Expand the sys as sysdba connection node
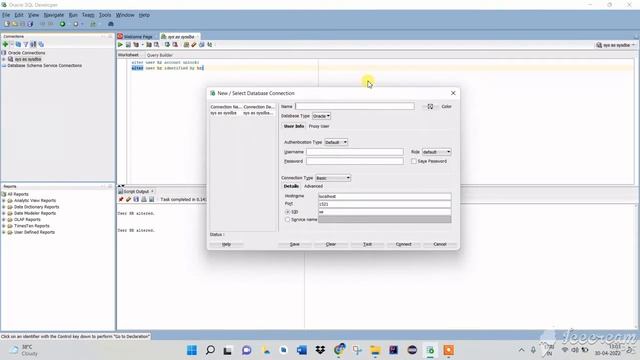Image resolution: width=640 pixels, height=360 pixels. pyautogui.click(x=4, y=59)
